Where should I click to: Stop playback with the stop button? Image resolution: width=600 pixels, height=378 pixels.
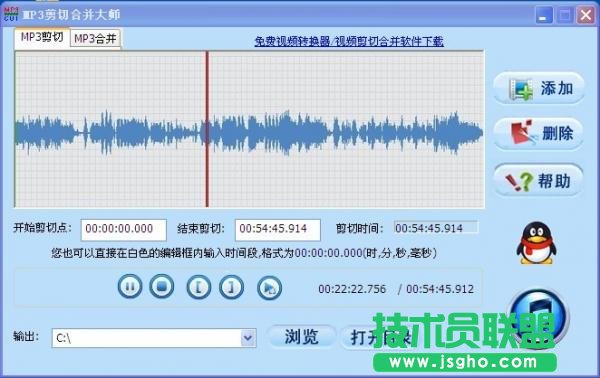pos(161,286)
